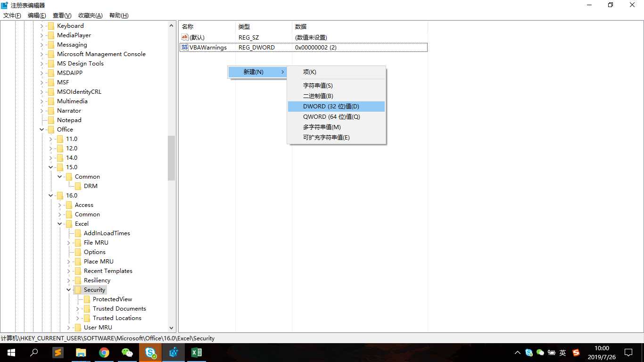Expand the 11.0 key
644x362 pixels.
(51, 139)
